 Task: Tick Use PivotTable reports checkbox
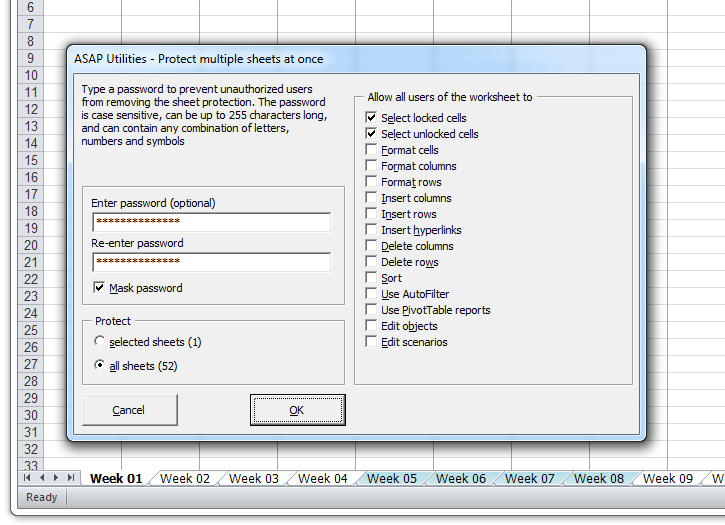tap(371, 309)
